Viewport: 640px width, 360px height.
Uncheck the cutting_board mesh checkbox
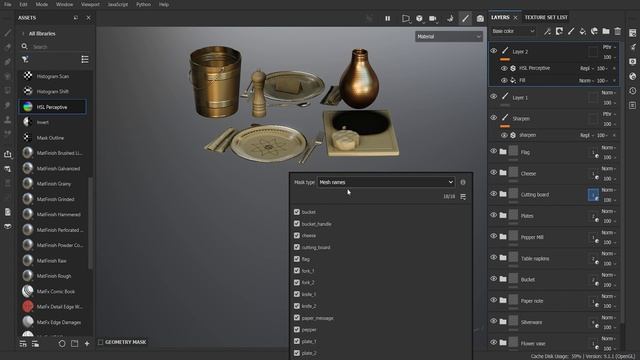click(x=297, y=247)
